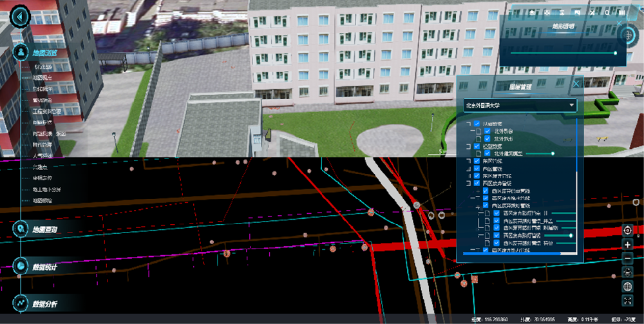Toggle the 北外建筑模型 layer checkbox
Image resolution: width=644 pixels, height=324 pixels.
click(x=488, y=154)
